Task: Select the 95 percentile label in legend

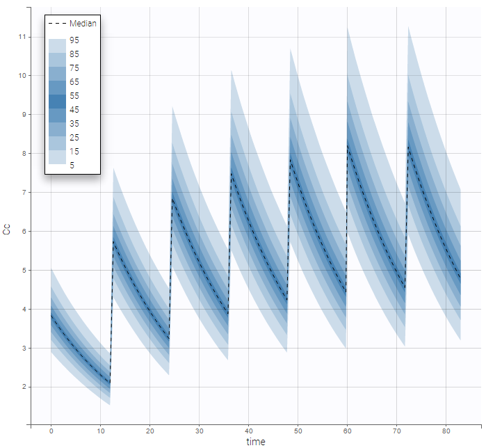Action: [74, 40]
